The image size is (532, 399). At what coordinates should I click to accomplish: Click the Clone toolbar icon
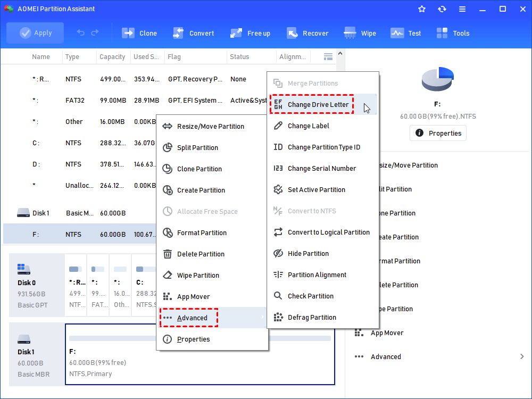pos(129,33)
